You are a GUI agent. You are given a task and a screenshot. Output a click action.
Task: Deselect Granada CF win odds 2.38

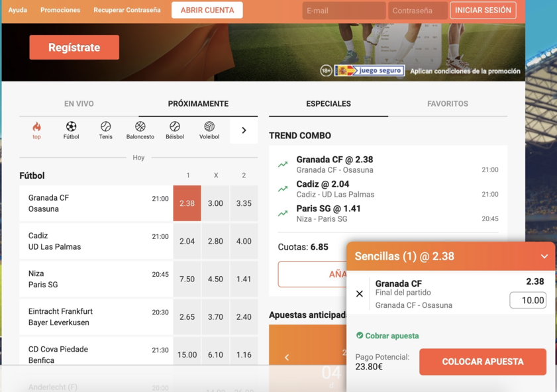187,203
